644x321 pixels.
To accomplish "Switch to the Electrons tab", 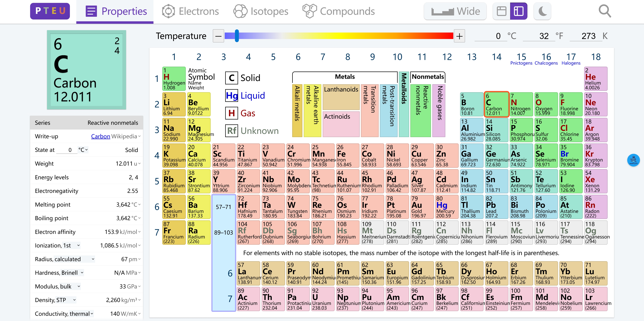I will [x=190, y=11].
